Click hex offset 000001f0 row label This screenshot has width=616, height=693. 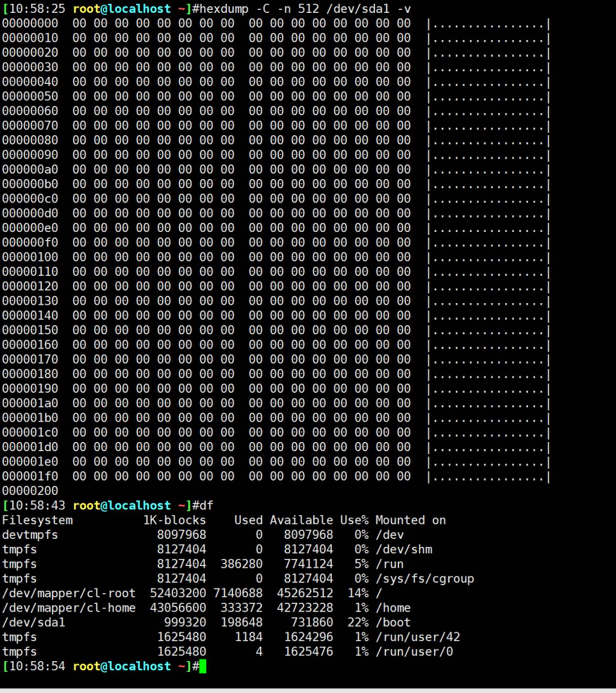click(x=30, y=476)
